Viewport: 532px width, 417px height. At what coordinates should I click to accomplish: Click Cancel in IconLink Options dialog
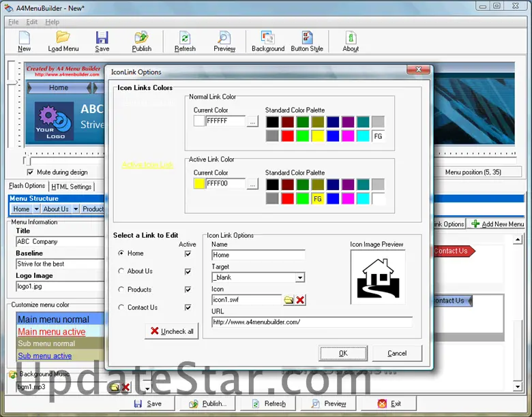tap(397, 353)
